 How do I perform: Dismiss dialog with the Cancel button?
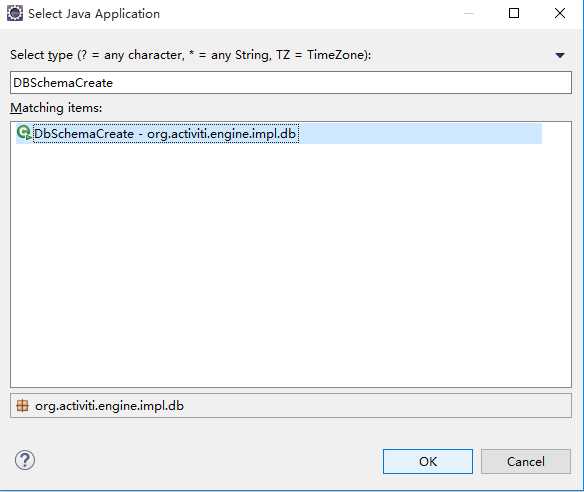[x=526, y=461]
